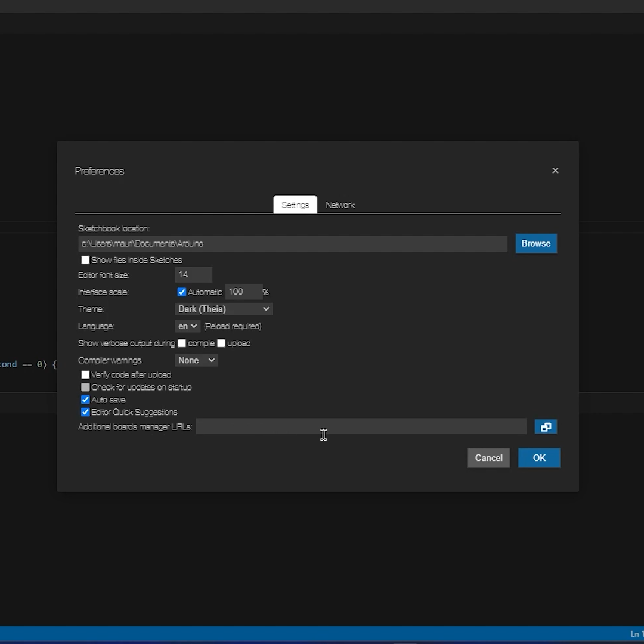Image resolution: width=644 pixels, height=644 pixels.
Task: Switch to the Network tab
Action: tap(340, 205)
